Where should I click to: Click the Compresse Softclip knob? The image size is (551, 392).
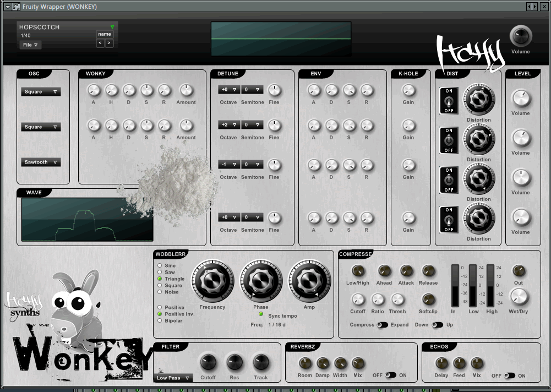(x=428, y=300)
